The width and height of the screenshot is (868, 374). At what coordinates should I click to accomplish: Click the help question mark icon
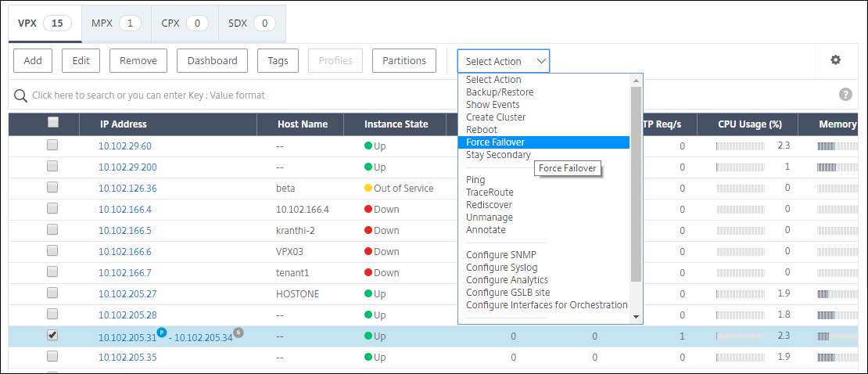[x=845, y=94]
